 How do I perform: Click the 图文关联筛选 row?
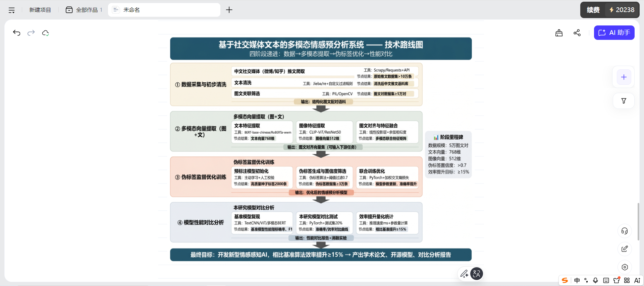[x=325, y=93]
